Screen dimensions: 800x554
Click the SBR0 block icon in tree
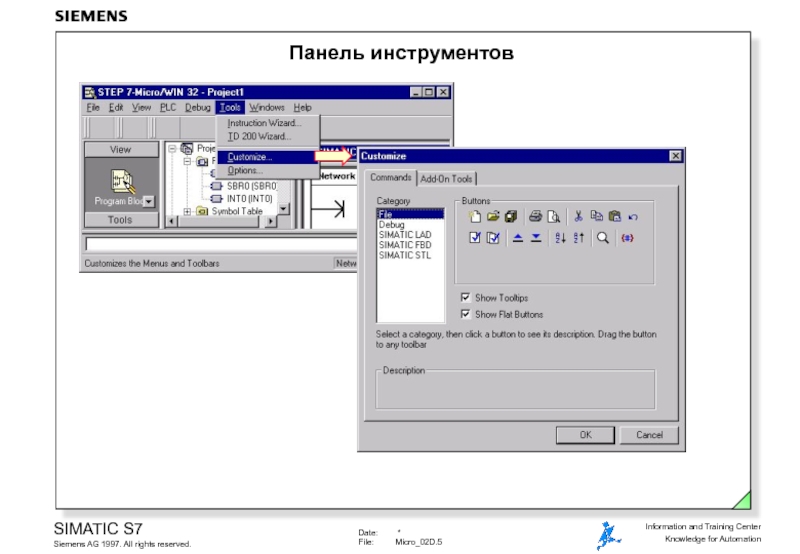pyautogui.click(x=217, y=186)
